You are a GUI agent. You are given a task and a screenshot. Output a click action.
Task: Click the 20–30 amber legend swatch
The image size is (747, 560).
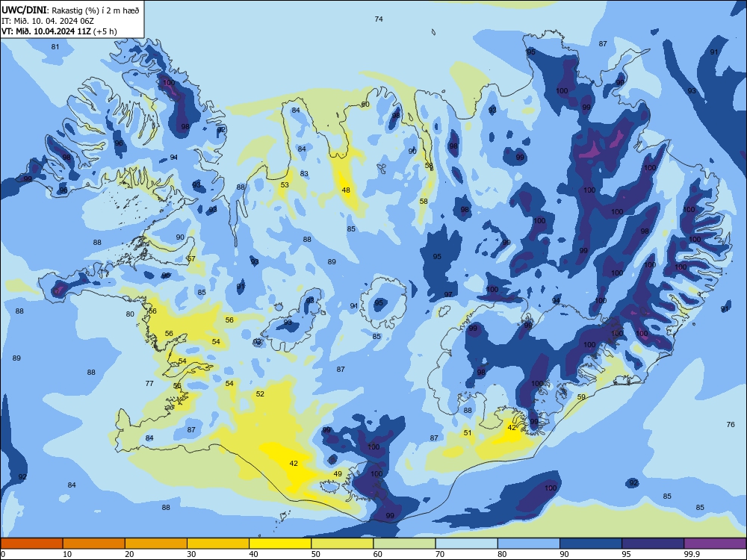156,544
